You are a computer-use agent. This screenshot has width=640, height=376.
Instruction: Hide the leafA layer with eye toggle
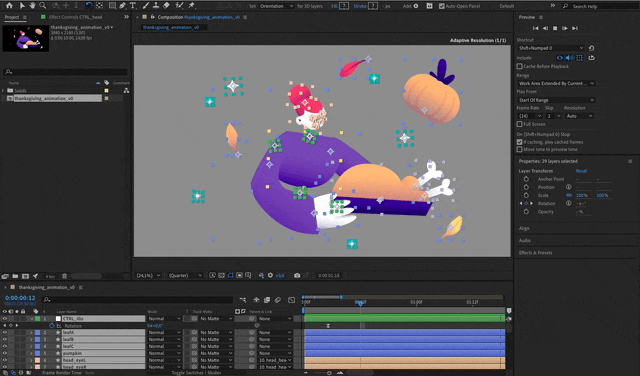coord(4,332)
